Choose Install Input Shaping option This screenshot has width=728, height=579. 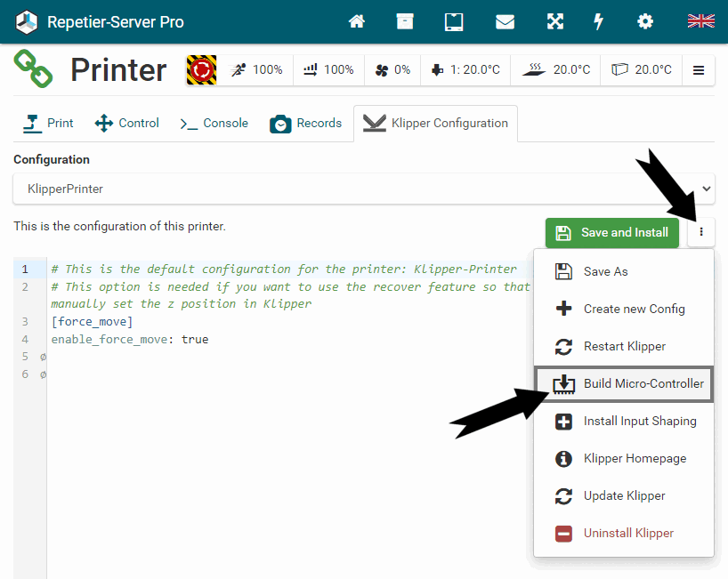click(x=624, y=421)
